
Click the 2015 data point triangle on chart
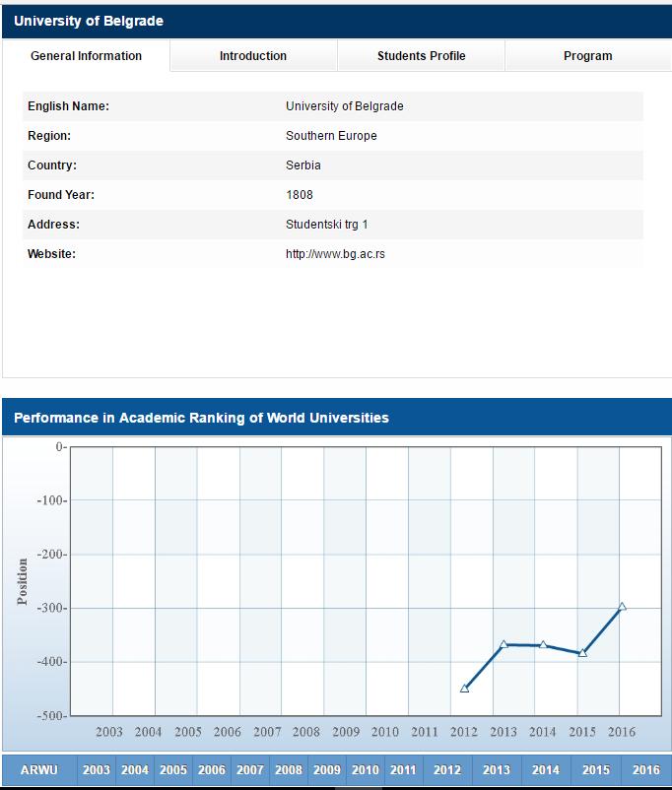[582, 653]
